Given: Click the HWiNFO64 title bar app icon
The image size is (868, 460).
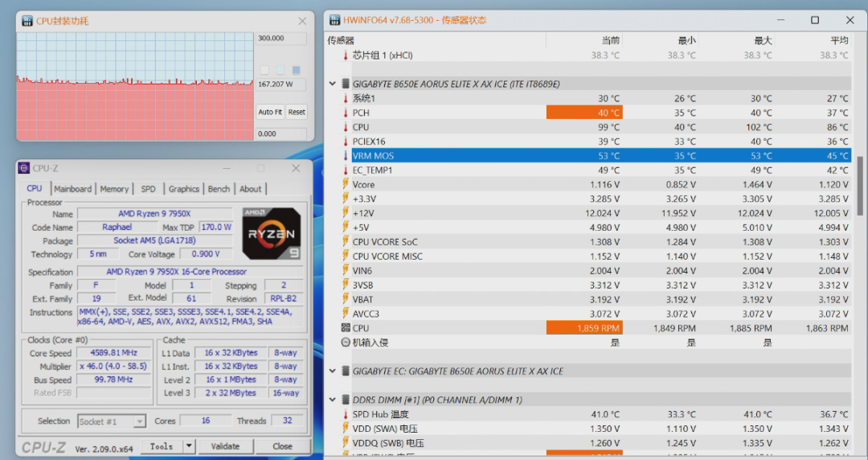Looking at the screenshot, I should (334, 20).
